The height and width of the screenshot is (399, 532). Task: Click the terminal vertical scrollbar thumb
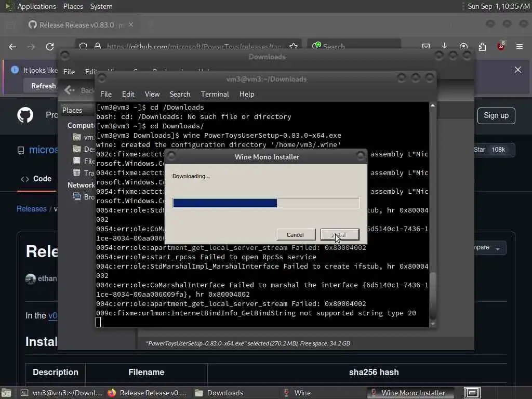coord(433,296)
